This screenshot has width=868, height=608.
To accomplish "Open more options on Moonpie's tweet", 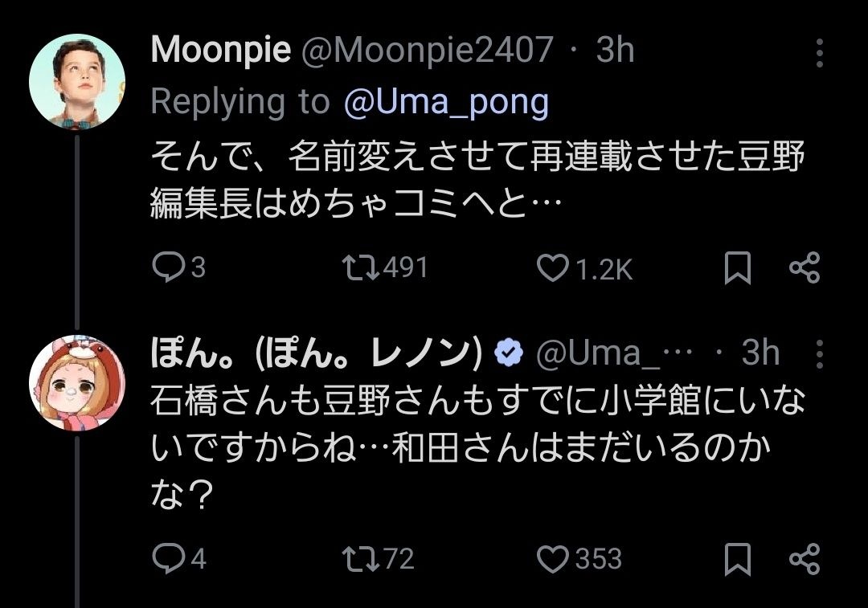I will click(819, 52).
